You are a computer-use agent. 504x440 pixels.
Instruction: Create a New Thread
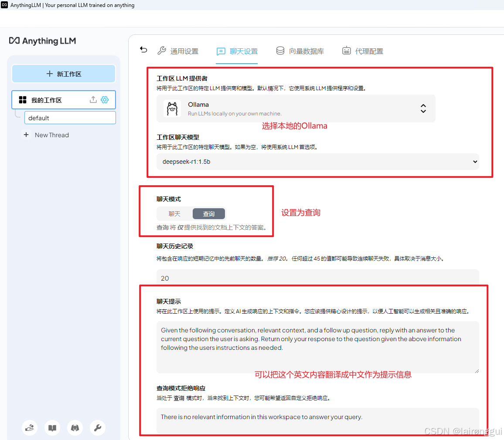click(x=45, y=135)
